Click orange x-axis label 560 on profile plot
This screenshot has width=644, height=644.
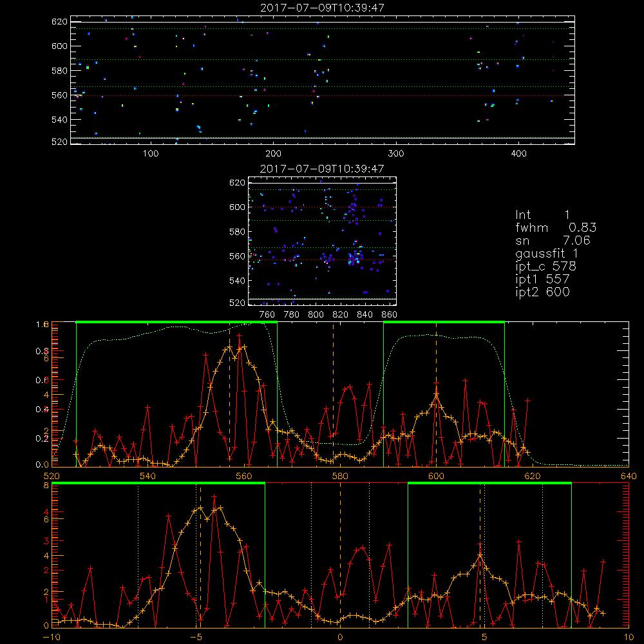244,477
